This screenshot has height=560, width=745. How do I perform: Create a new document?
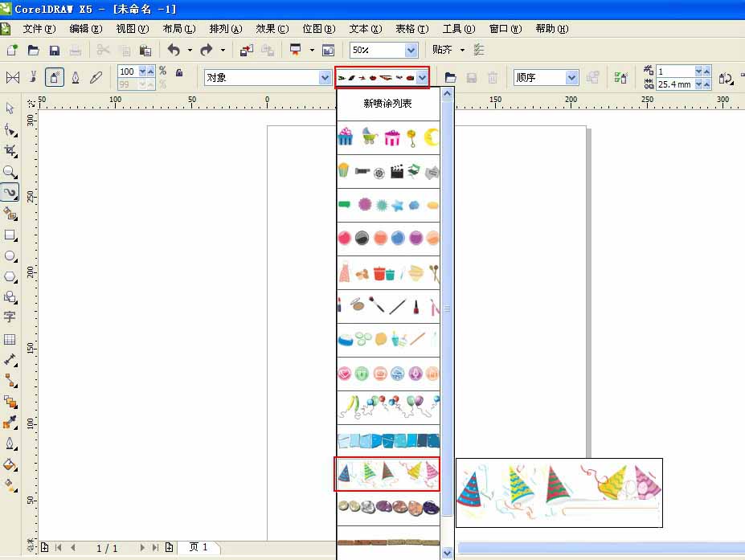click(x=12, y=50)
